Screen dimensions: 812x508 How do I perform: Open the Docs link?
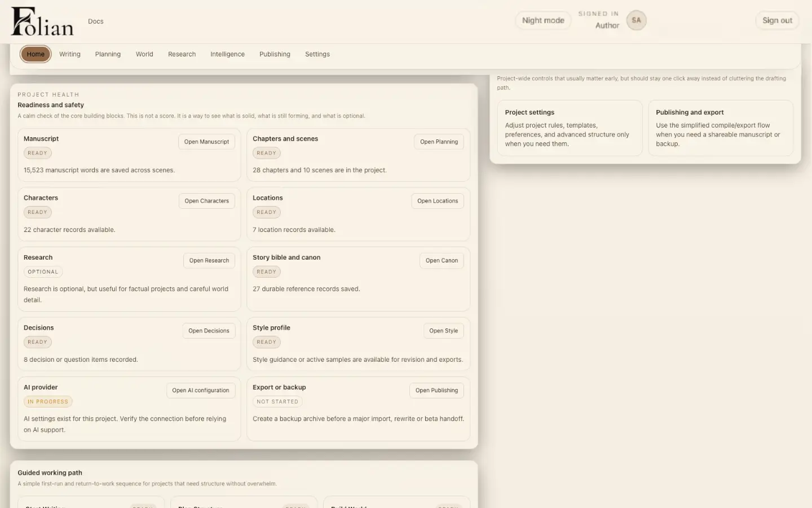96,21
